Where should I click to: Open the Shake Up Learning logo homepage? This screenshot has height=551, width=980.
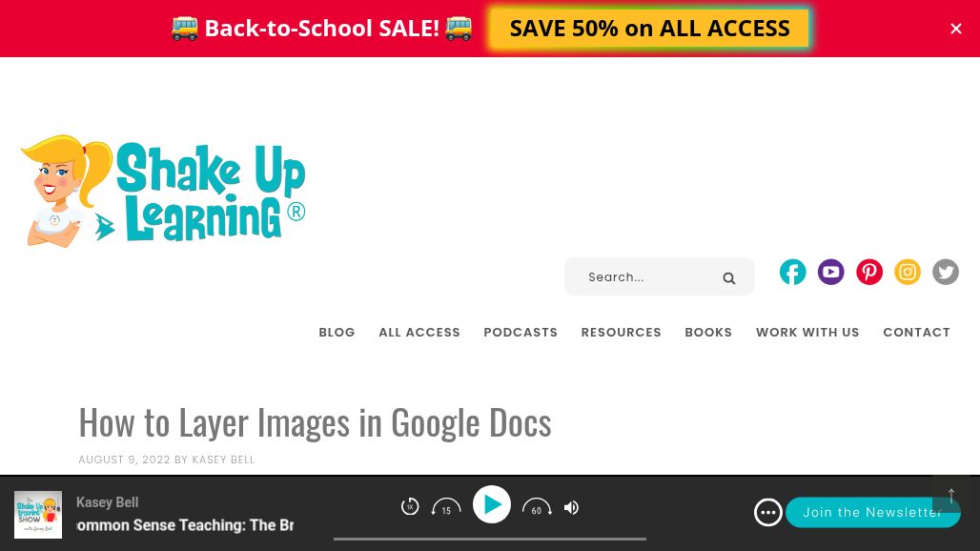pos(163,192)
